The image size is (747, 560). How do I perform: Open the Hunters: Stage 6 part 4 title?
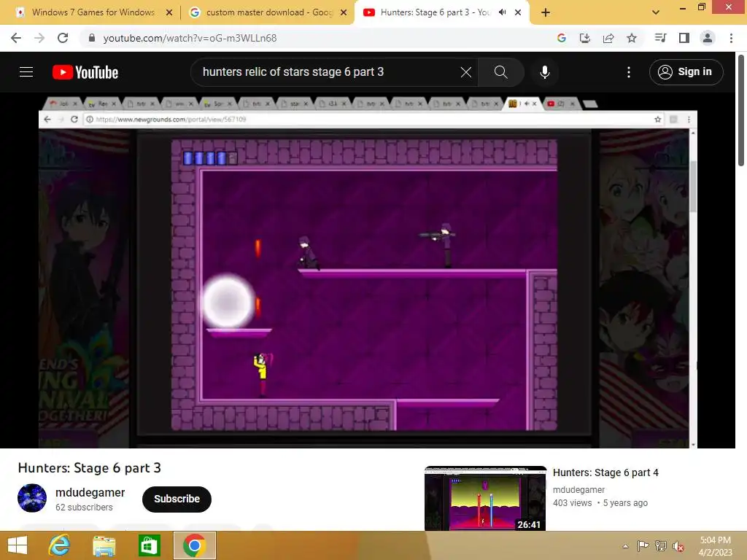coord(605,472)
